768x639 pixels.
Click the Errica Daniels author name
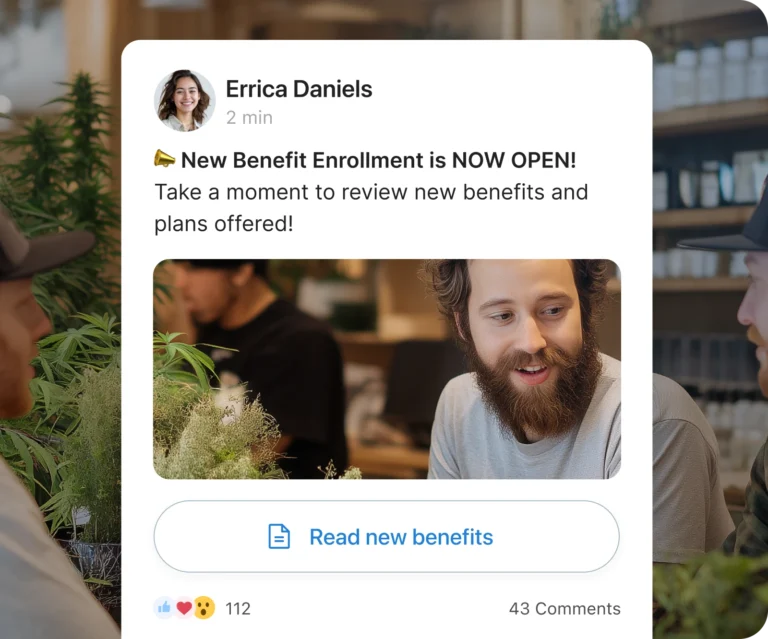pyautogui.click(x=299, y=89)
